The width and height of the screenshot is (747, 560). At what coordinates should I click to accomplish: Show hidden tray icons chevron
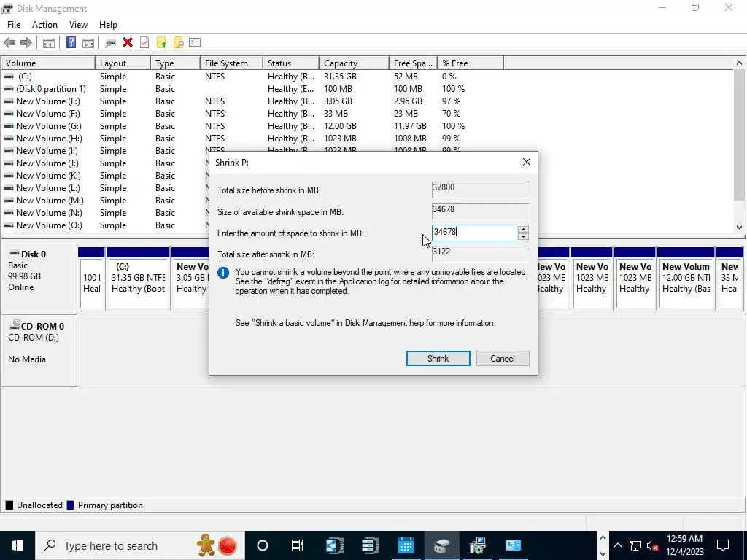point(617,545)
